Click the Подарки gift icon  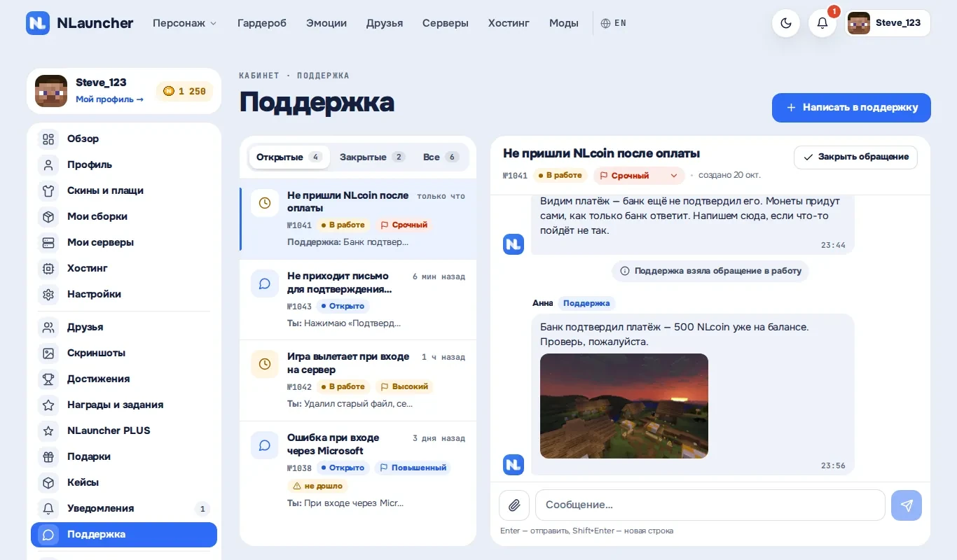(x=48, y=456)
